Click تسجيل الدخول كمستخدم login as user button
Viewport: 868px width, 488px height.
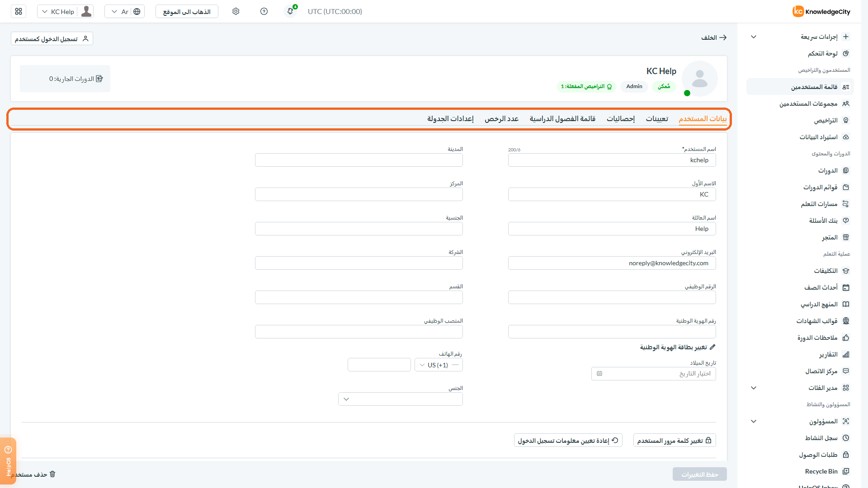pyautogui.click(x=52, y=38)
